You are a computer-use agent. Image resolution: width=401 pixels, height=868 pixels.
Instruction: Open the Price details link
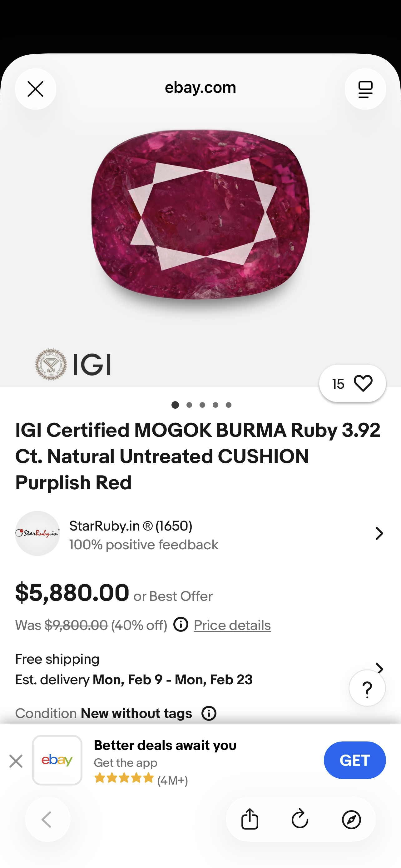232,626
